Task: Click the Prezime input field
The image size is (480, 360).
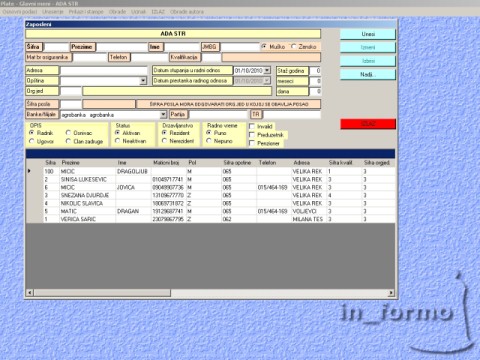Action: point(122,47)
